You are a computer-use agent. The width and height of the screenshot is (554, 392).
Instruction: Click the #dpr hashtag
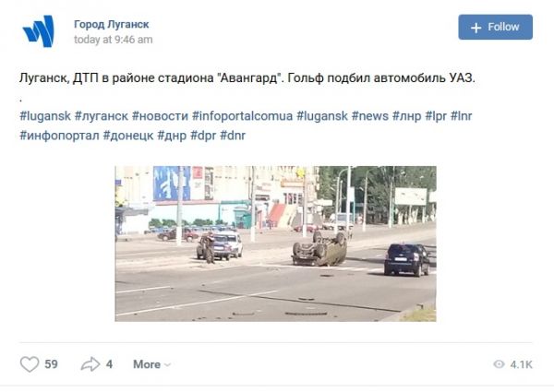(x=203, y=136)
